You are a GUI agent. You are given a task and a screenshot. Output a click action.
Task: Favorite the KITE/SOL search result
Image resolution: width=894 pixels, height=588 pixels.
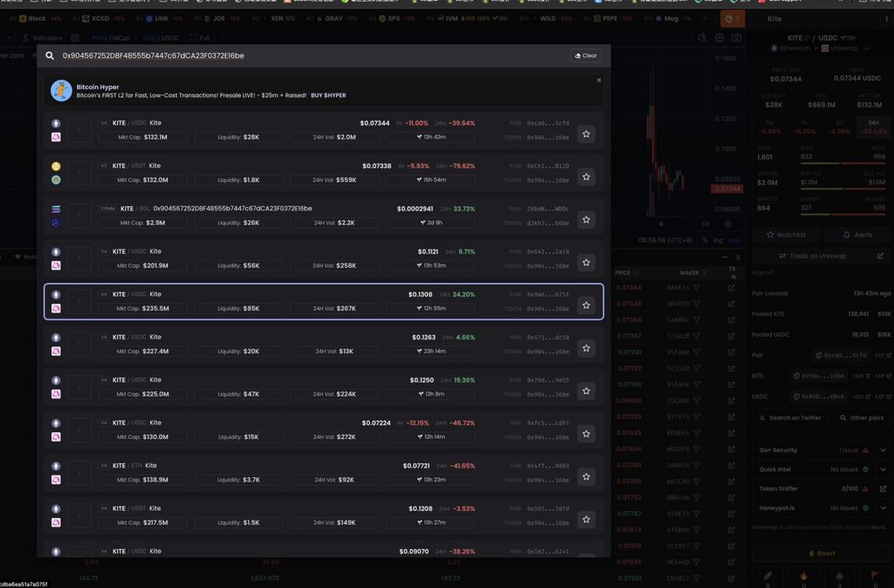click(x=586, y=220)
